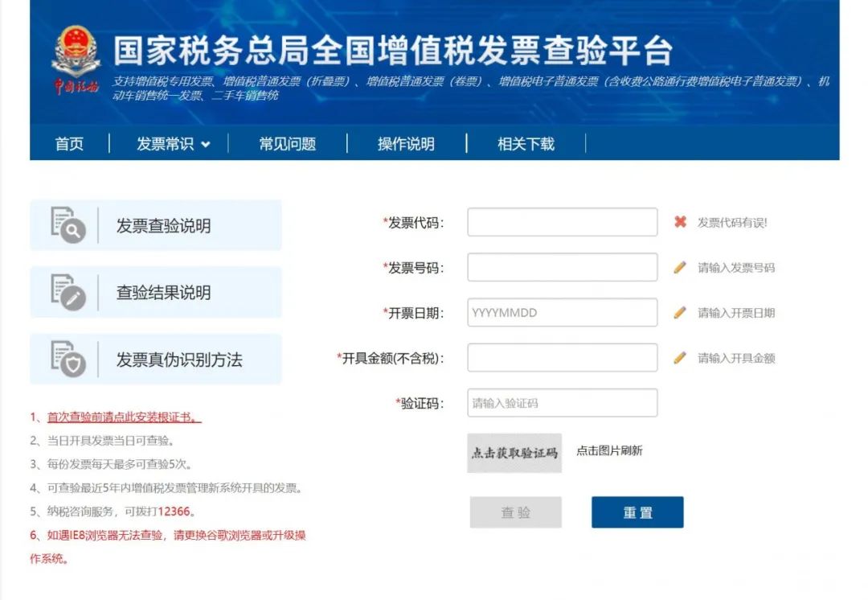The width and height of the screenshot is (868, 600).
Task: Focus the 开票日期 YYYYMMDD field
Action: click(563, 312)
